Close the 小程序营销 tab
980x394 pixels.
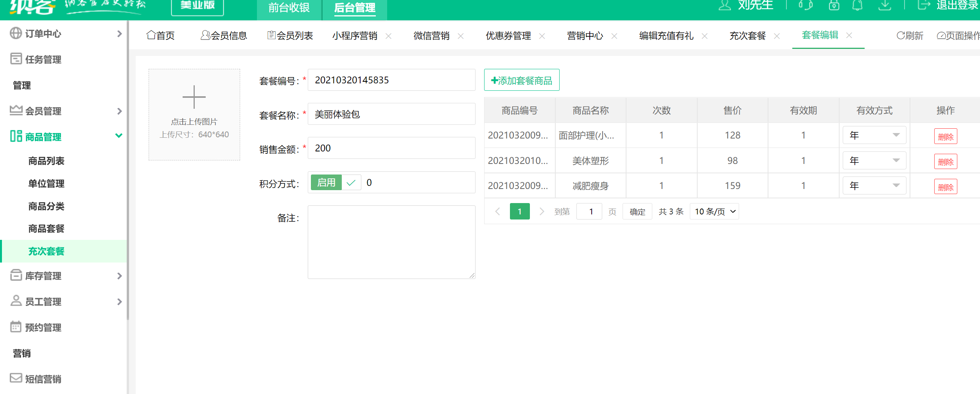[388, 36]
